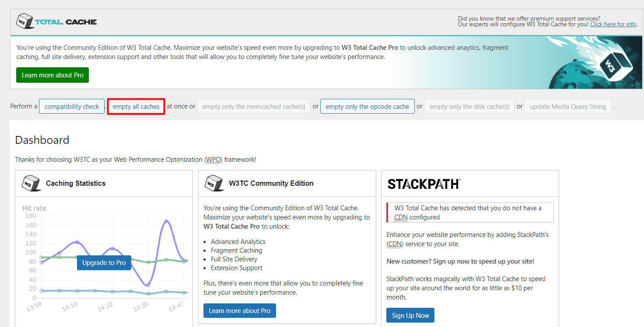
Task: Empty only the disk caches
Action: click(x=469, y=106)
